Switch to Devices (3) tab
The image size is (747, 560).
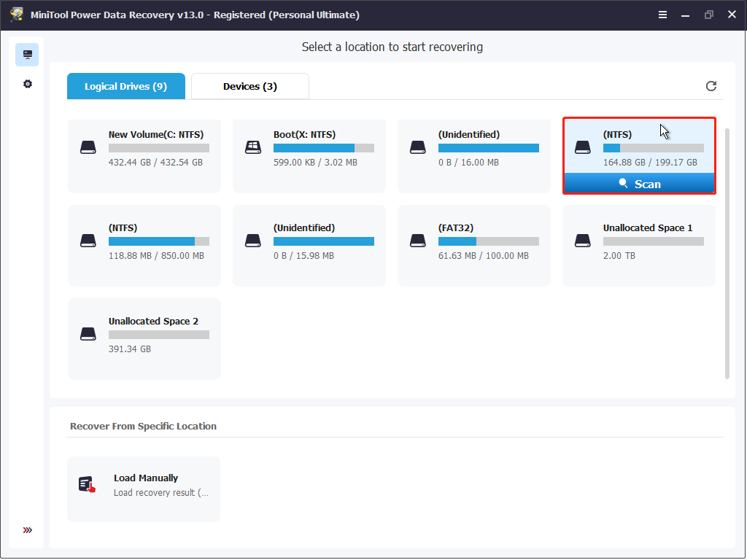[250, 86]
